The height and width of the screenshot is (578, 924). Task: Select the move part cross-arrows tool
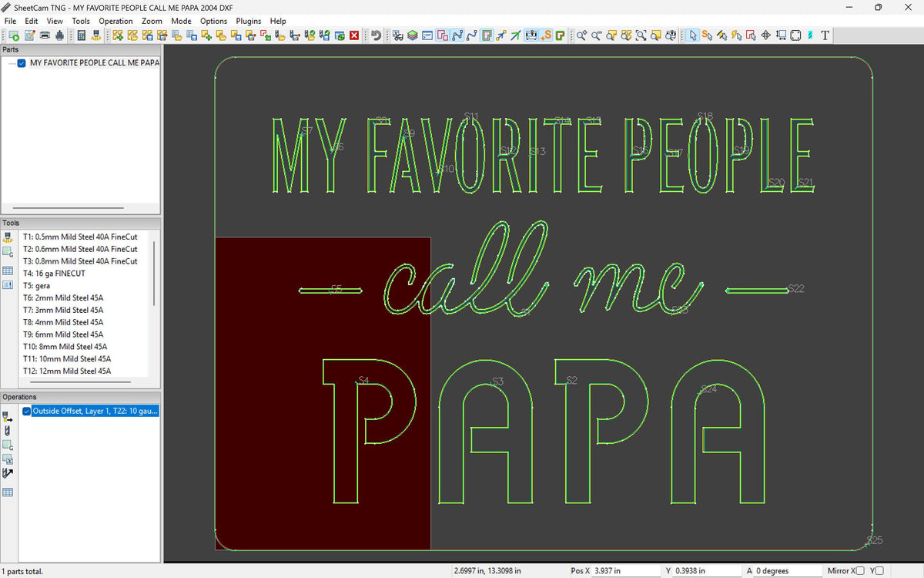tap(766, 35)
